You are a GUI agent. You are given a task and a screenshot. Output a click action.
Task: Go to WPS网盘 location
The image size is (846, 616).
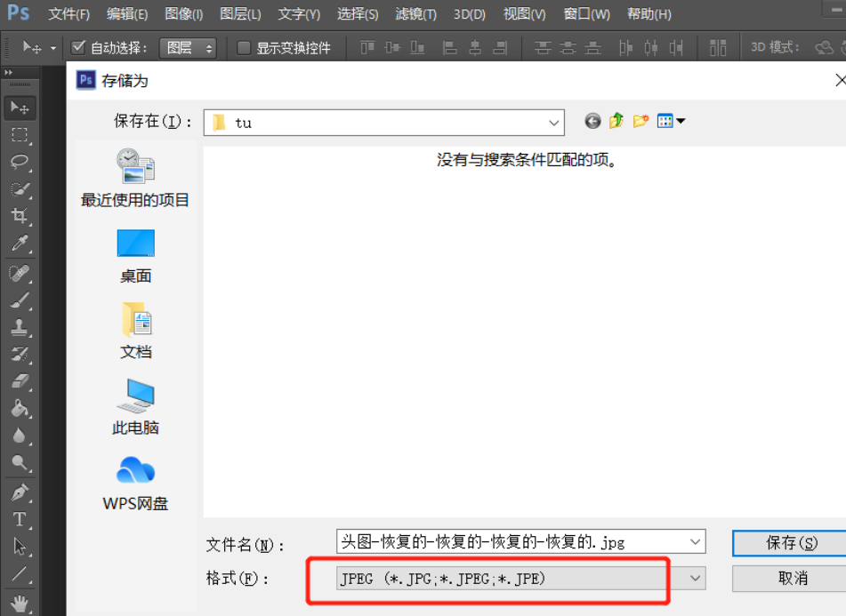tap(135, 484)
